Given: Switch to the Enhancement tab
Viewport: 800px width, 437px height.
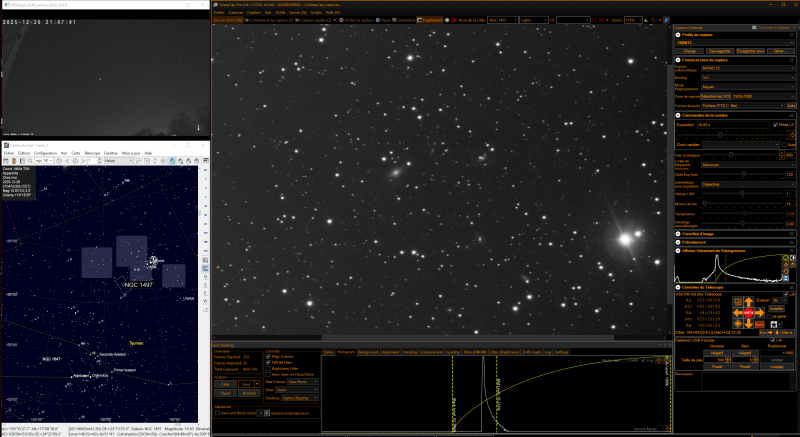Looking at the screenshot, I should click(x=432, y=352).
